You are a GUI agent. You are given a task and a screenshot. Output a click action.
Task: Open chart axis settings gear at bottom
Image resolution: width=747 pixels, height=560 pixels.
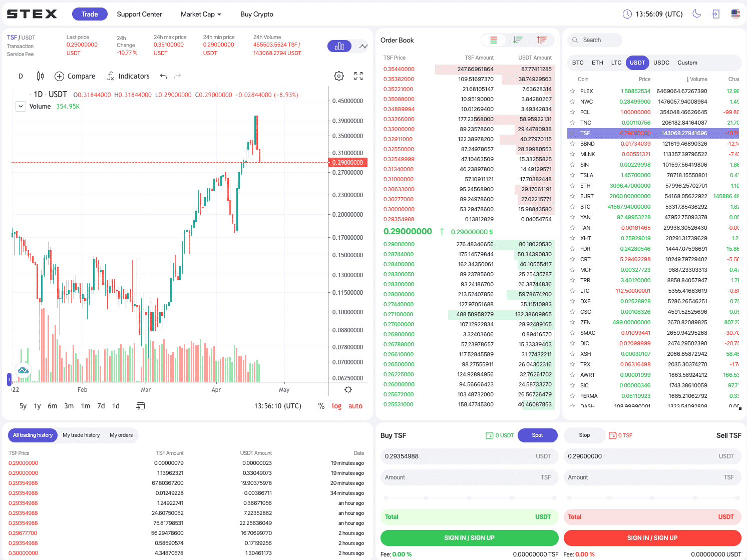[348, 389]
